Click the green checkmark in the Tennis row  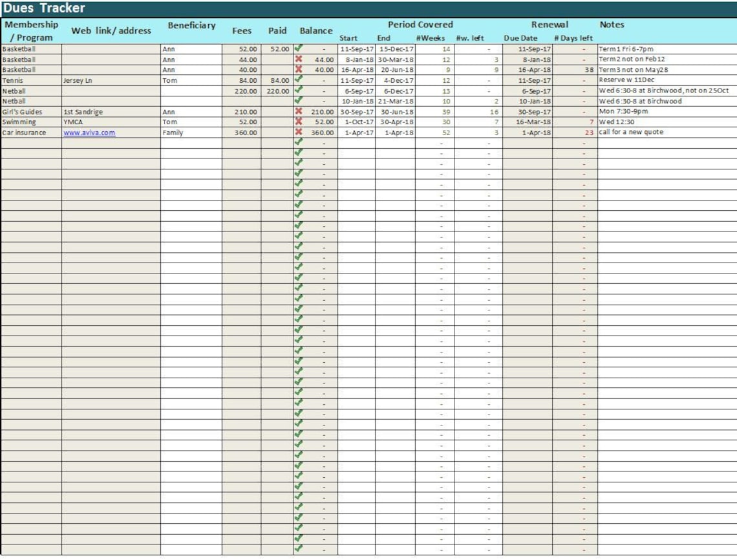(x=299, y=80)
